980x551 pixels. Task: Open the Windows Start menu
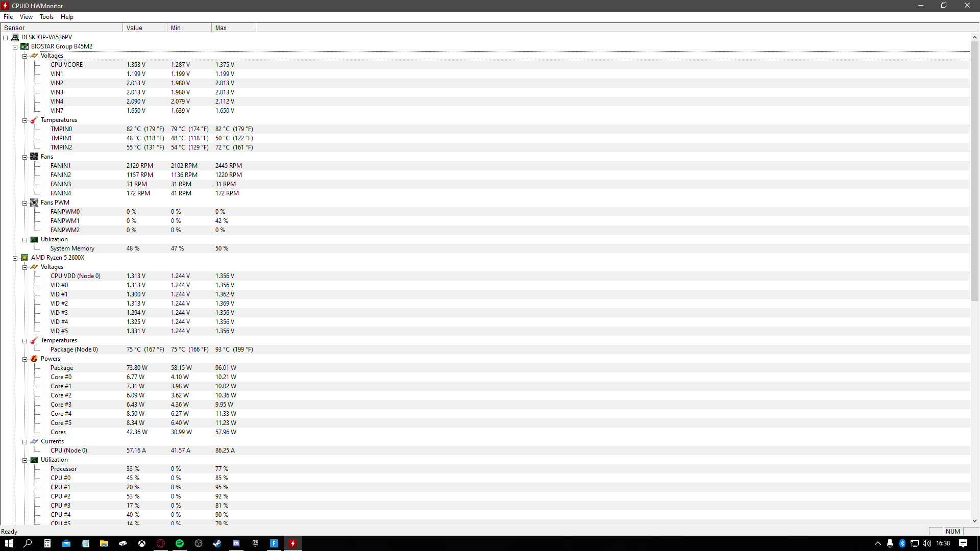coord(9,543)
